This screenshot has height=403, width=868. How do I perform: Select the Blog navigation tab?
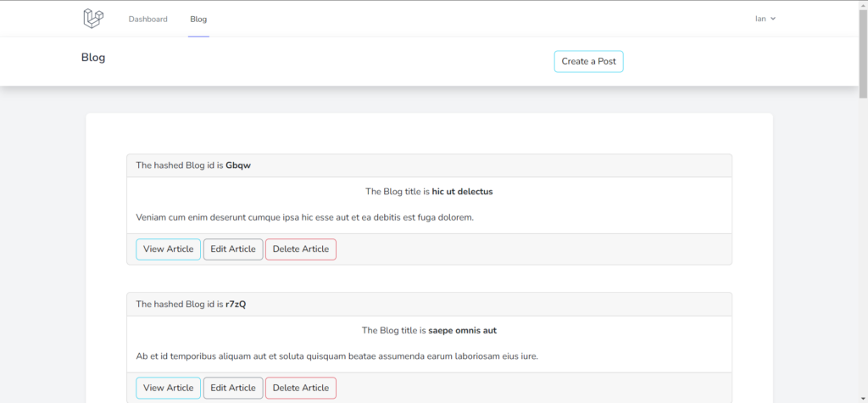point(198,19)
